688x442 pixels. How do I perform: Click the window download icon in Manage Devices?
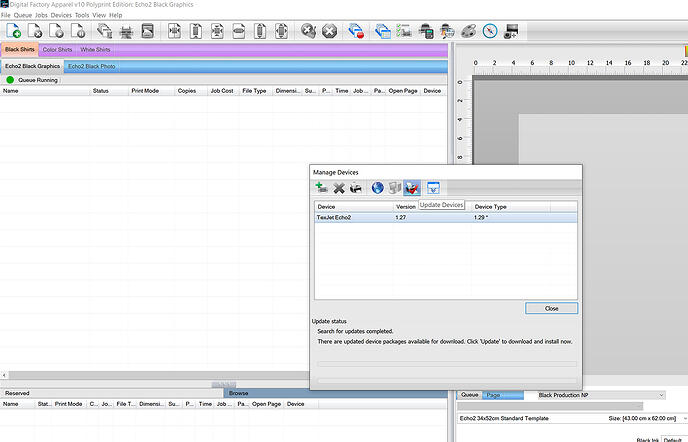[433, 188]
